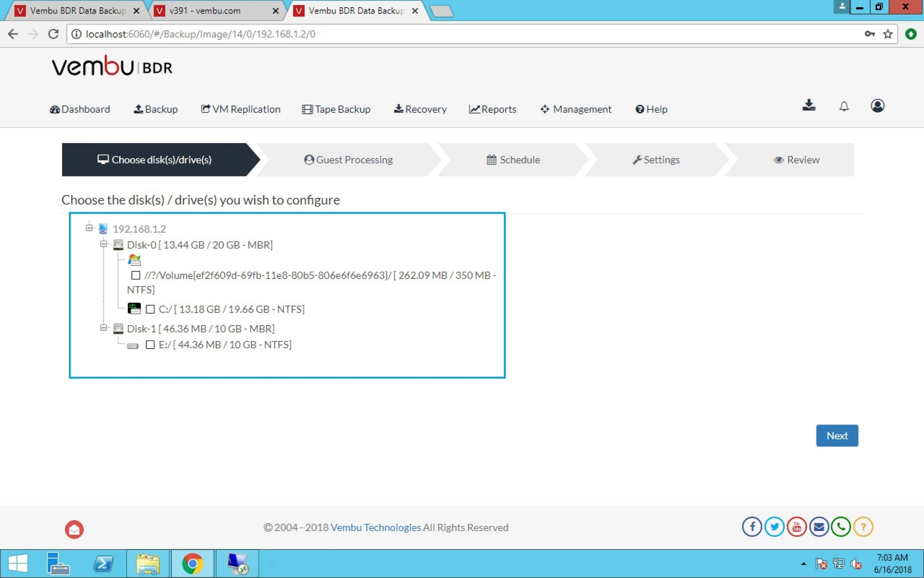
Task: Collapse the Disk-1 tree node
Action: pos(103,328)
